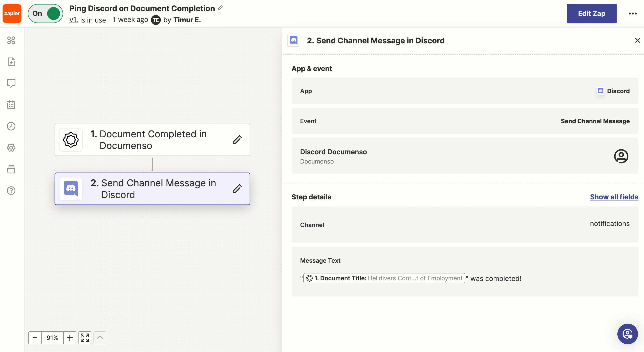
Task: Edit the Zap title pencil icon
Action: [220, 8]
